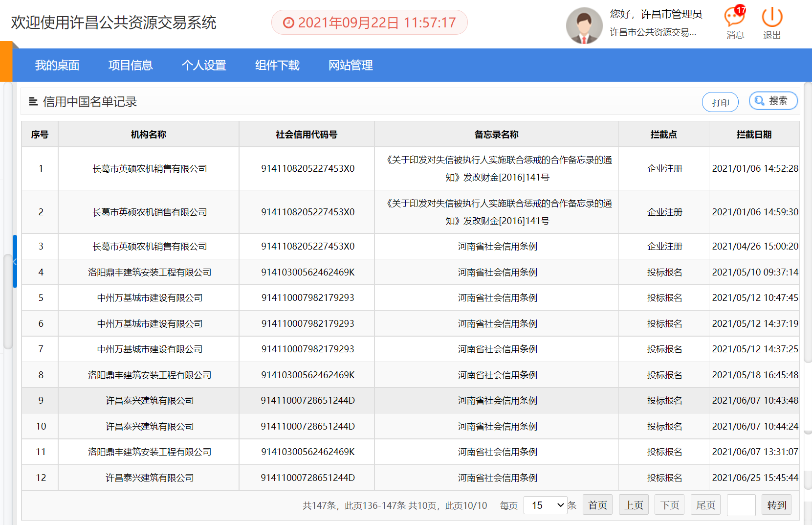Open the 个人设置 menu
The image size is (812, 525).
pyautogui.click(x=204, y=65)
